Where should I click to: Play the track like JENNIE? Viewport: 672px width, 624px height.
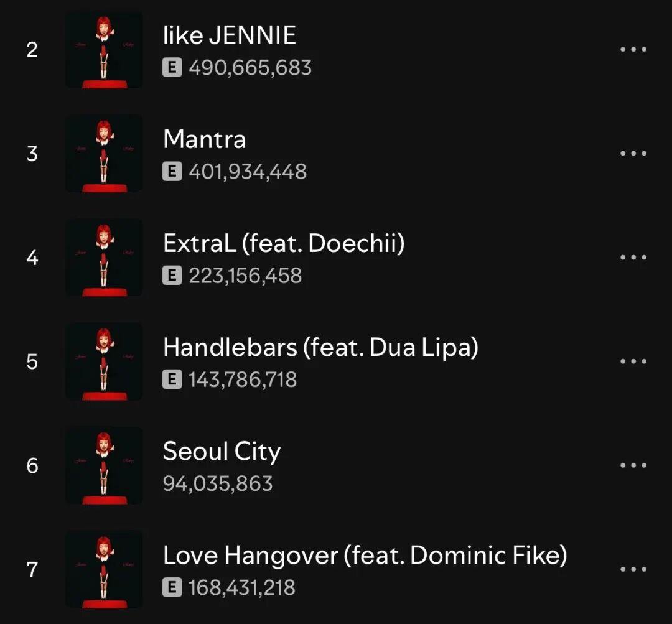coord(229,35)
